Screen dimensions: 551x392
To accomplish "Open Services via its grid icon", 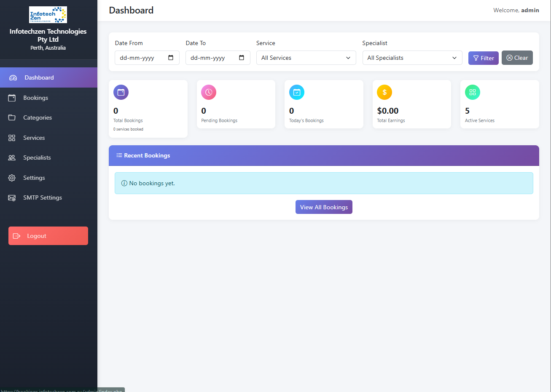I will click(13, 137).
